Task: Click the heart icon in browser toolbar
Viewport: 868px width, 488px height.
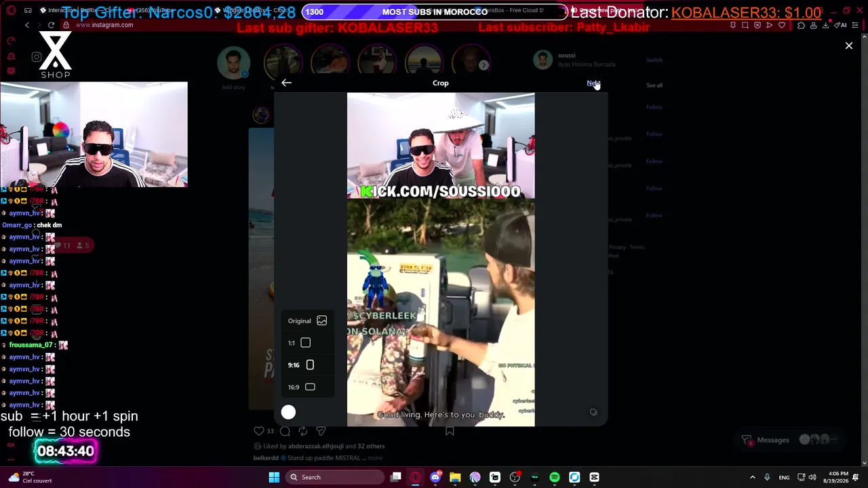Action: point(782,25)
